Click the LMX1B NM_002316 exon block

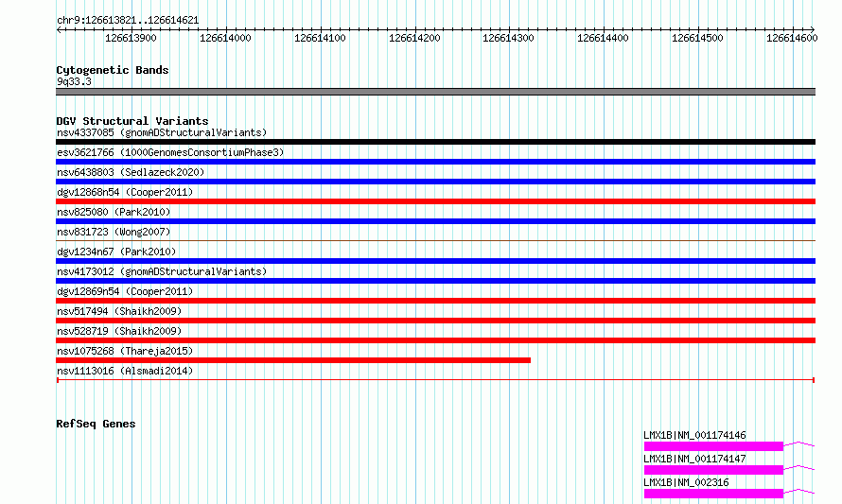(713, 494)
